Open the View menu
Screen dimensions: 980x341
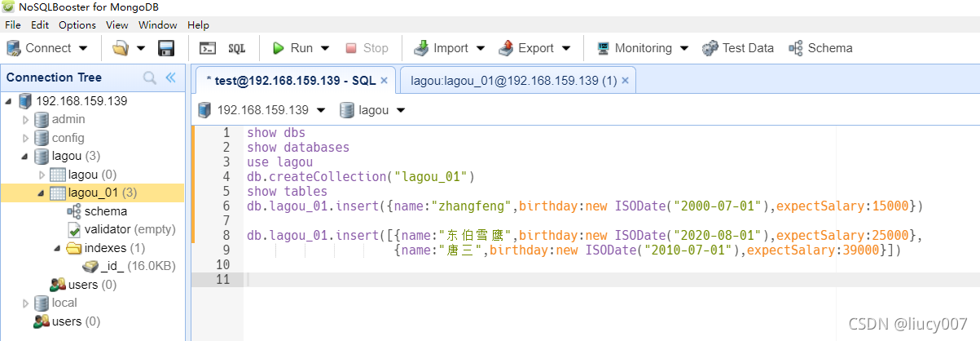(x=117, y=25)
